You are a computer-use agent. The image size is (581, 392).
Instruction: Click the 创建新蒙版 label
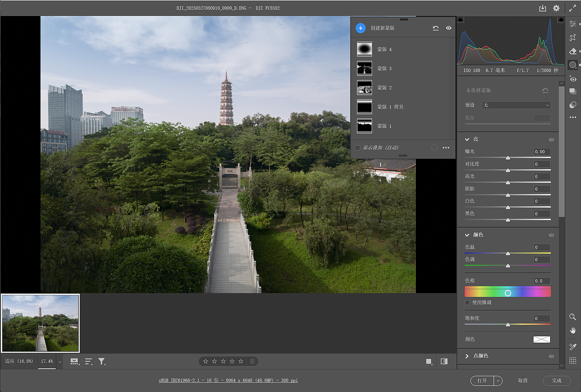coord(382,28)
